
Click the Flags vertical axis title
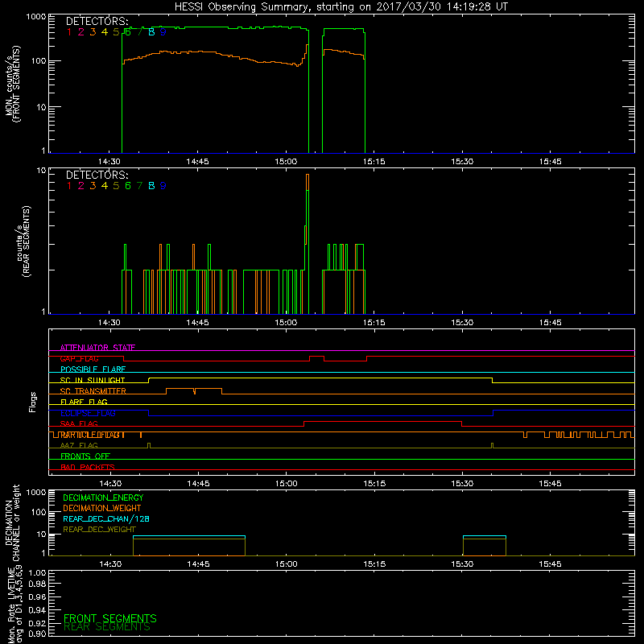coord(33,402)
